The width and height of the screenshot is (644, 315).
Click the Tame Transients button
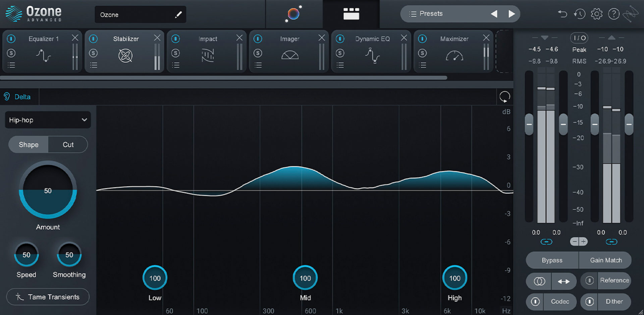pyautogui.click(x=48, y=297)
